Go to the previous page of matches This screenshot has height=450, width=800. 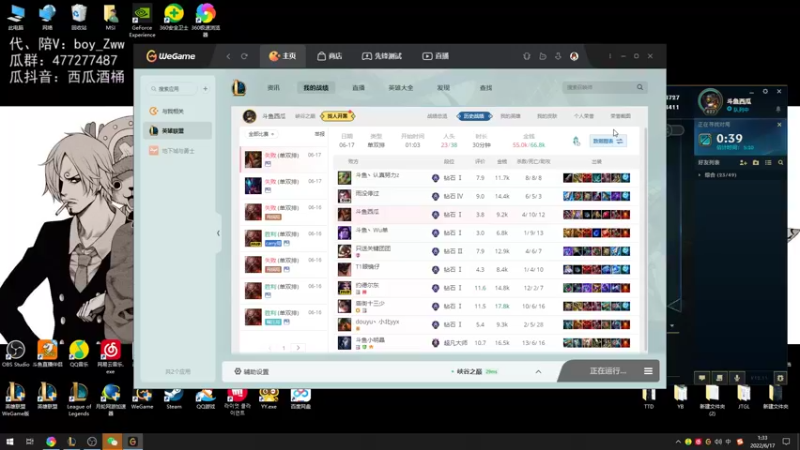click(269, 348)
